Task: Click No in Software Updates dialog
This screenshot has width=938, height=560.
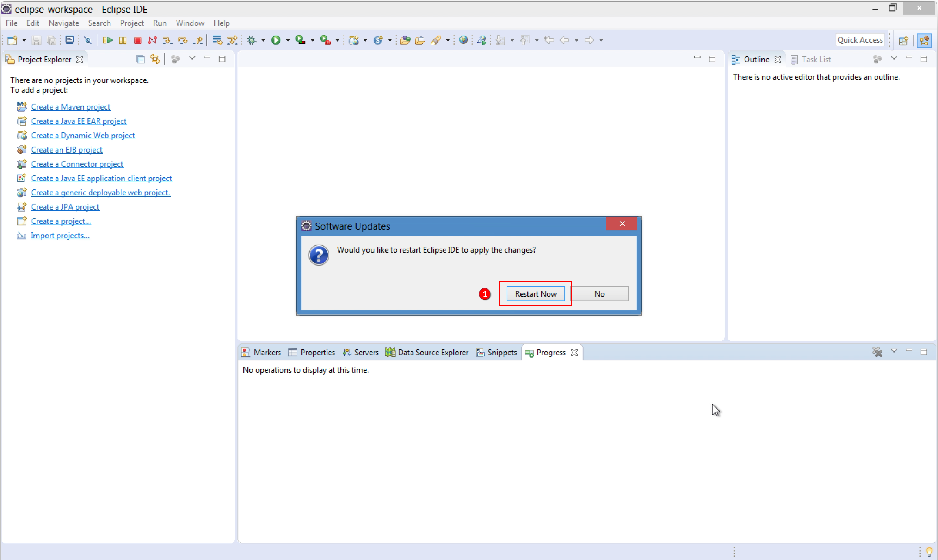Action: point(599,294)
